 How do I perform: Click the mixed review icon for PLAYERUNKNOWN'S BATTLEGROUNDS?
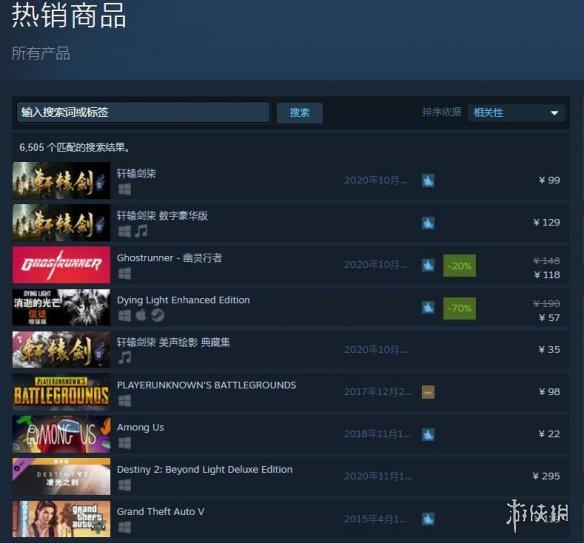pyautogui.click(x=428, y=392)
